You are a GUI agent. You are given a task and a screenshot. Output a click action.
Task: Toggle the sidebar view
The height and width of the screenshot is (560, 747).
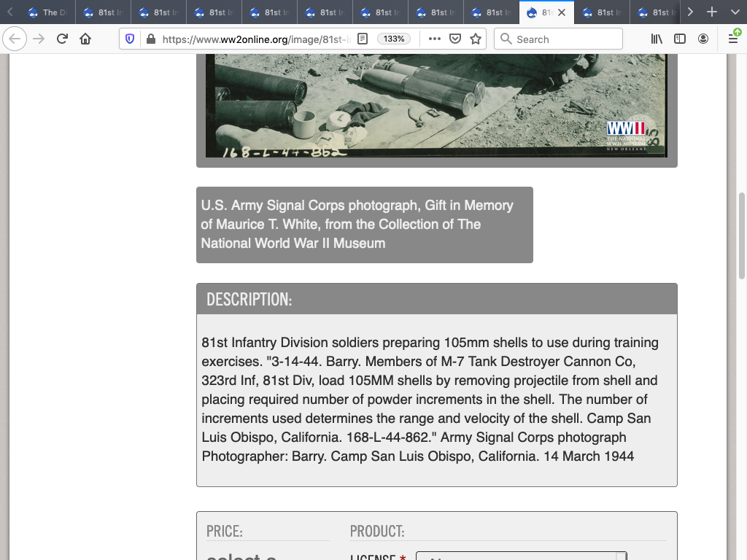click(680, 39)
